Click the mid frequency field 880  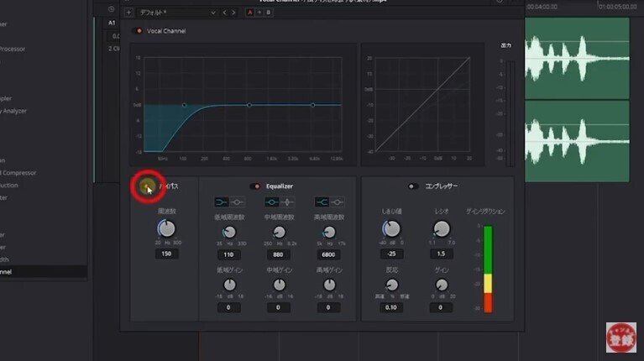(278, 255)
